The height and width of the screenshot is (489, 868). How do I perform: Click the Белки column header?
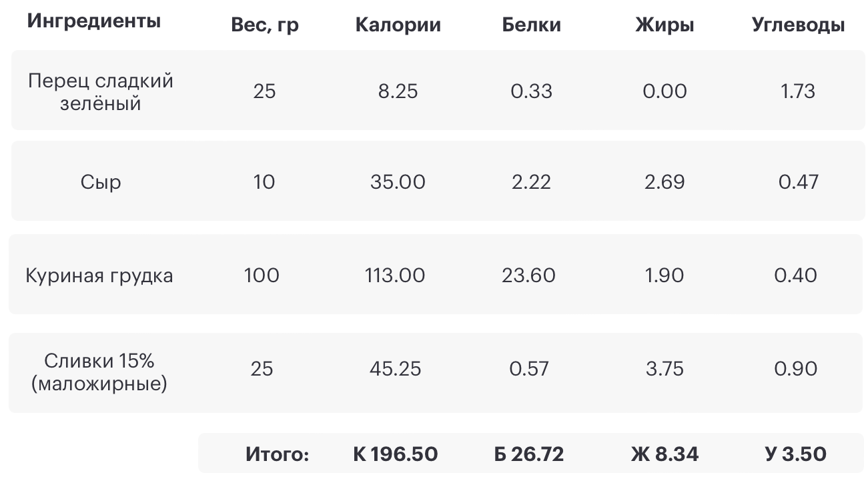click(x=531, y=25)
